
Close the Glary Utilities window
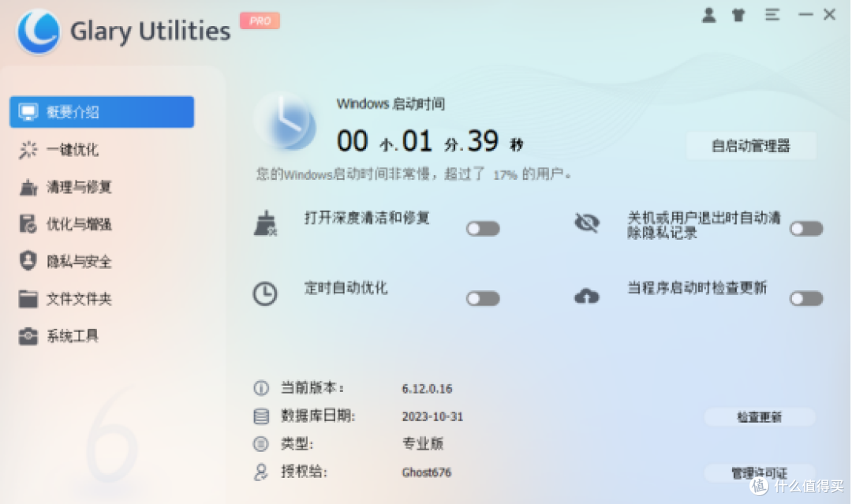point(829,15)
